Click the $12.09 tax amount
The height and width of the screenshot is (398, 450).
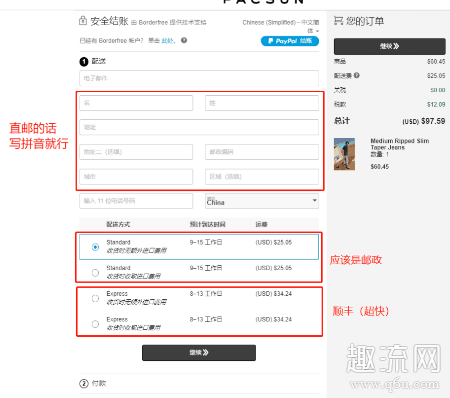click(436, 105)
